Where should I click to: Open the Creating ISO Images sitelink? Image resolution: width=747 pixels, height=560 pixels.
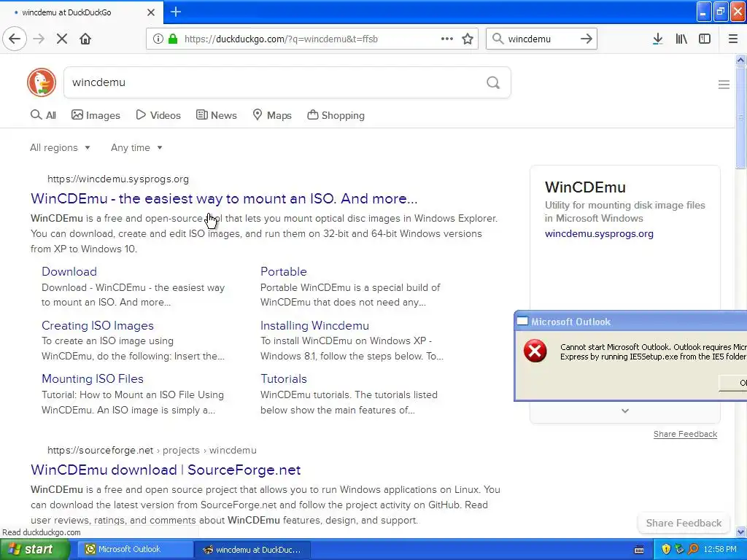point(98,325)
